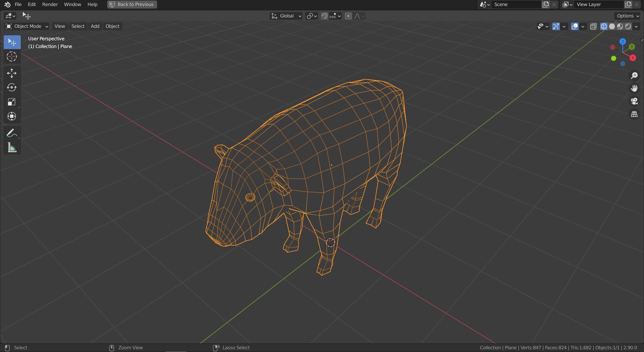This screenshot has height=352, width=644.
Task: Toggle Show Gizmo button
Action: click(556, 26)
